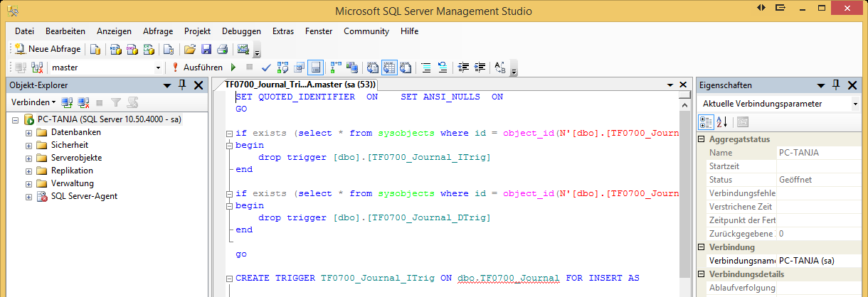Viewport: 868px width, 297px height.
Task: Expand the Datenbanken folder
Action: pos(28,132)
